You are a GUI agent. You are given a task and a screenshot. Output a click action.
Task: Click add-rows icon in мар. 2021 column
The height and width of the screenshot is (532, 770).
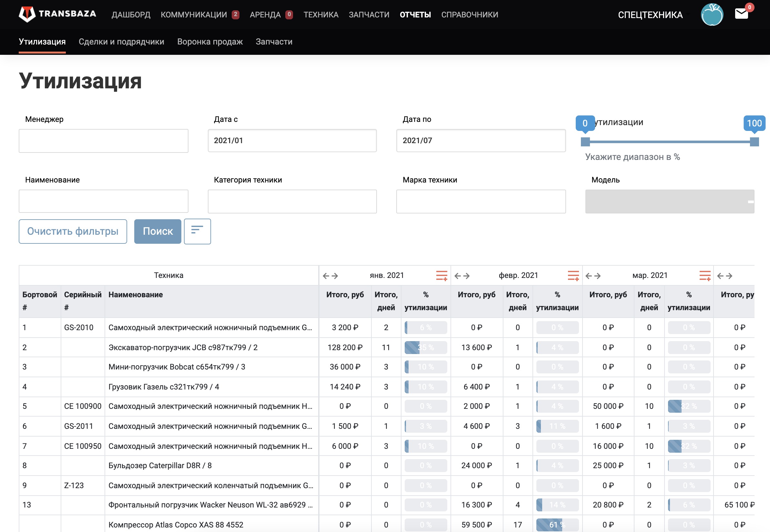tap(704, 276)
